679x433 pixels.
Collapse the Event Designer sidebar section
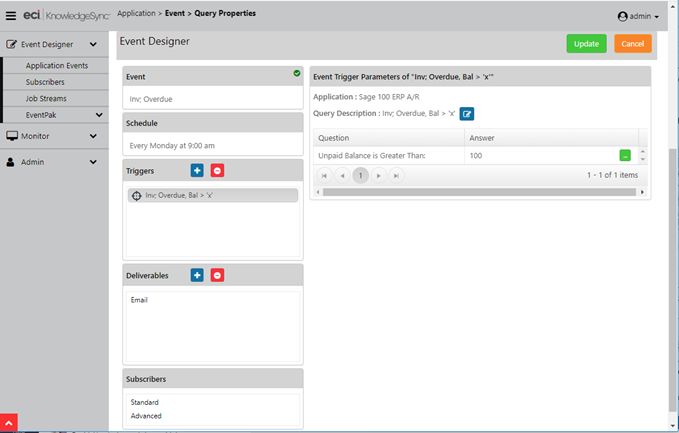93,44
